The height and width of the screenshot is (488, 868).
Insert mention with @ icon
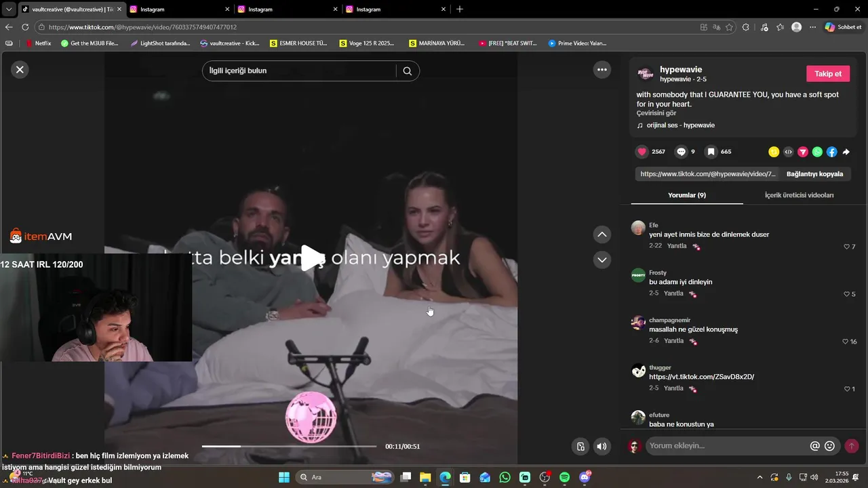[x=815, y=446]
